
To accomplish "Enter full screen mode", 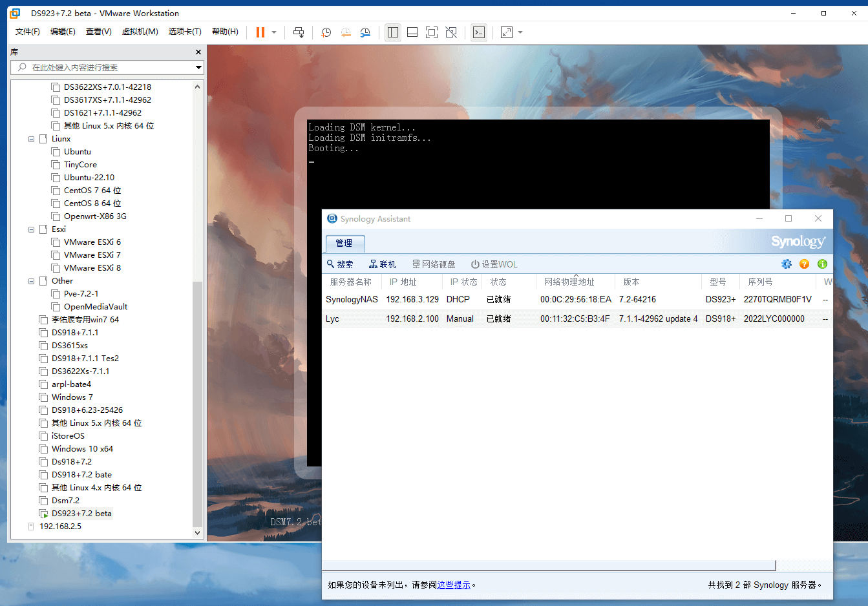I will click(x=432, y=32).
